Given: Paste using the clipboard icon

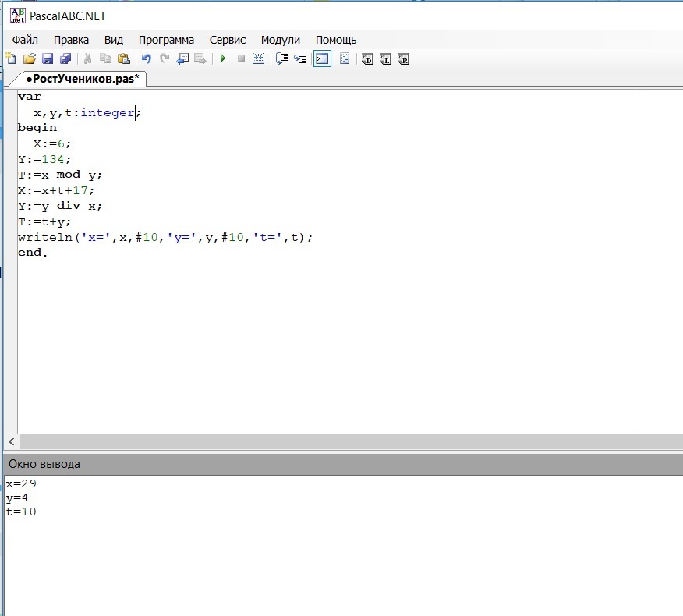Looking at the screenshot, I should pos(124,58).
